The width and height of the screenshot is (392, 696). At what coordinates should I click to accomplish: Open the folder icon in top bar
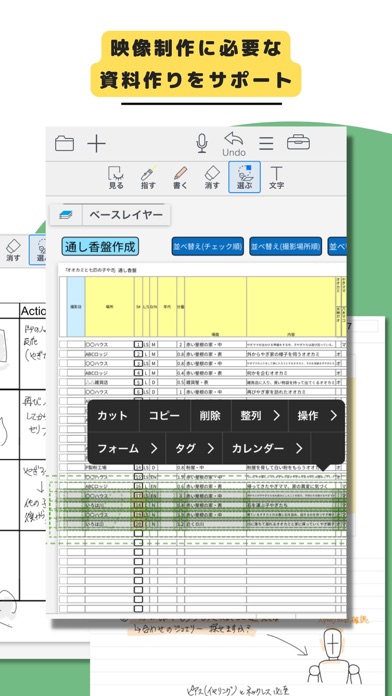[x=64, y=144]
